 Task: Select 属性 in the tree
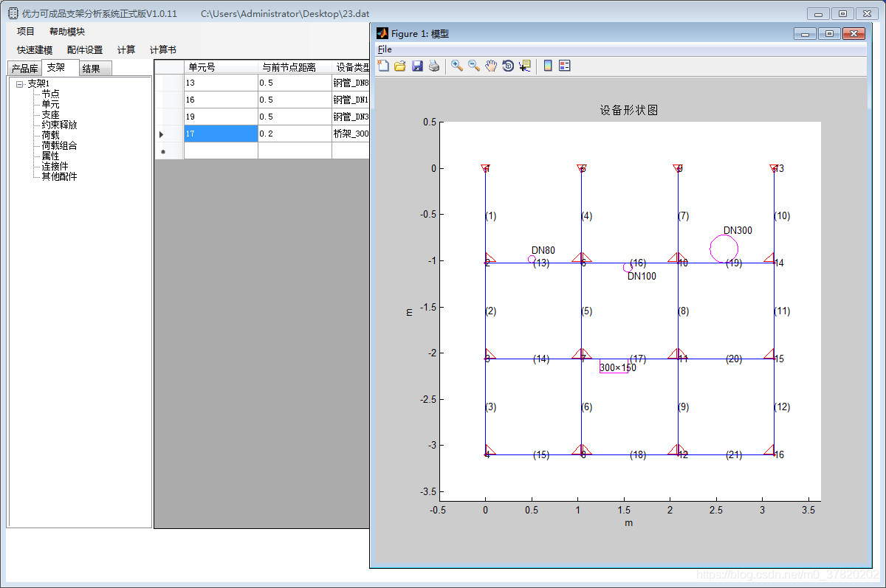pos(51,156)
